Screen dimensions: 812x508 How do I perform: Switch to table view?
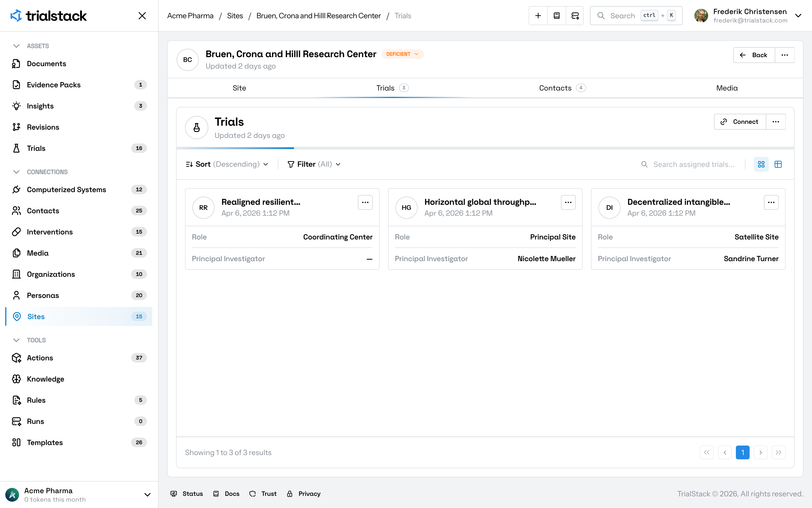(x=778, y=164)
